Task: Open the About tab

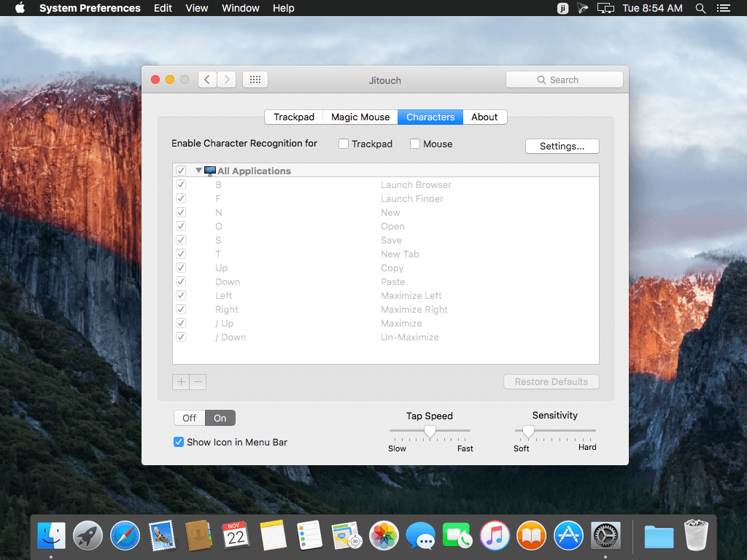Action: click(x=484, y=117)
